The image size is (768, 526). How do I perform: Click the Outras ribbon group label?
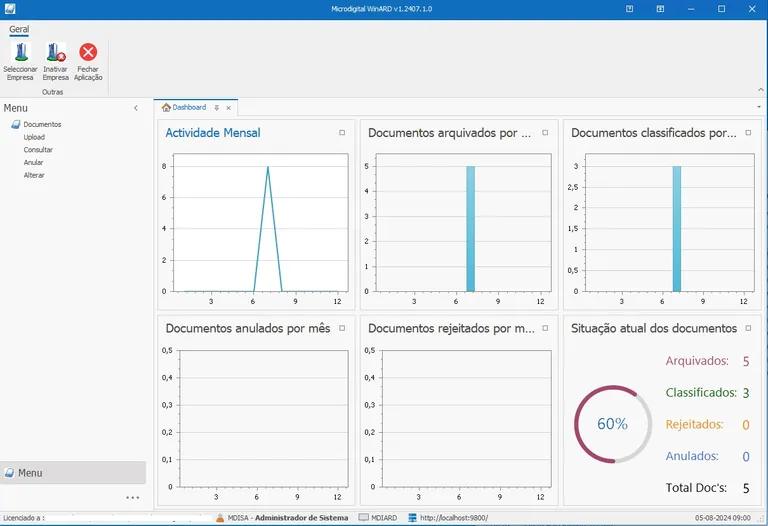pyautogui.click(x=52, y=92)
